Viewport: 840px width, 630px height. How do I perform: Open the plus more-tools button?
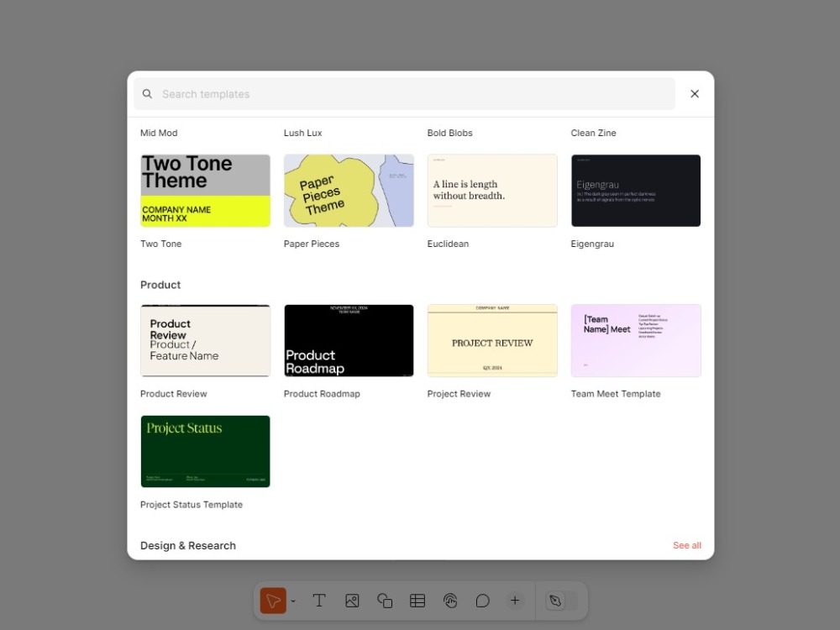pos(515,601)
